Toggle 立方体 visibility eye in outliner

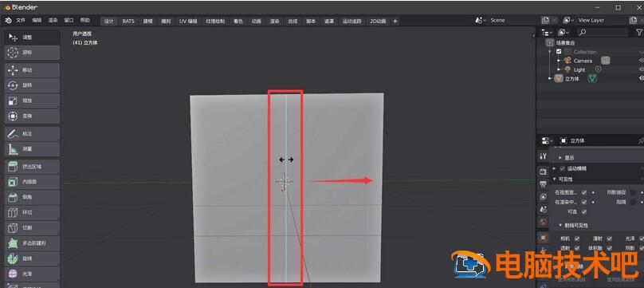641,78
